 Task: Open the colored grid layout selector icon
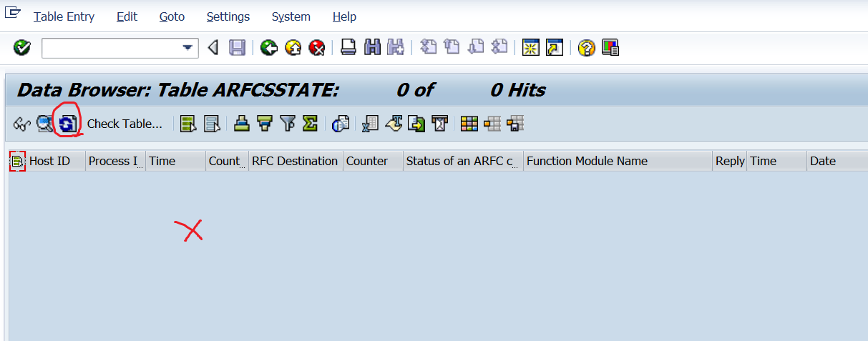469,124
